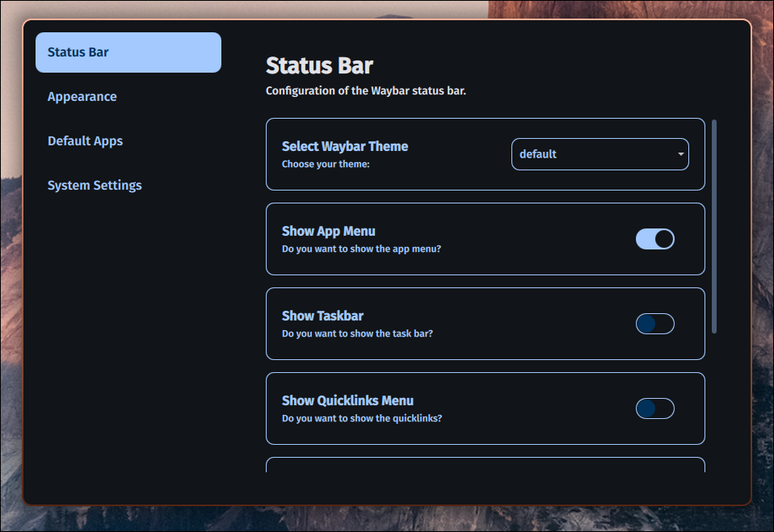
Task: Click the Status Bar page heading
Action: 318,65
